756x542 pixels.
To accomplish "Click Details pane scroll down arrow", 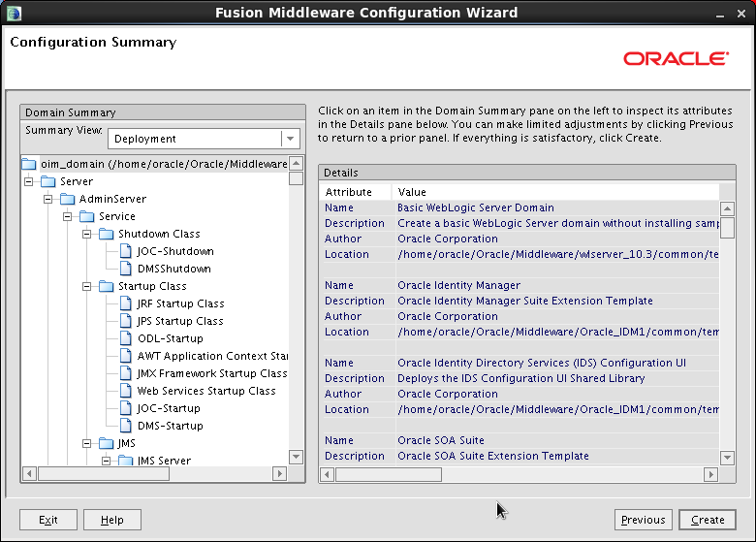I will (x=727, y=458).
